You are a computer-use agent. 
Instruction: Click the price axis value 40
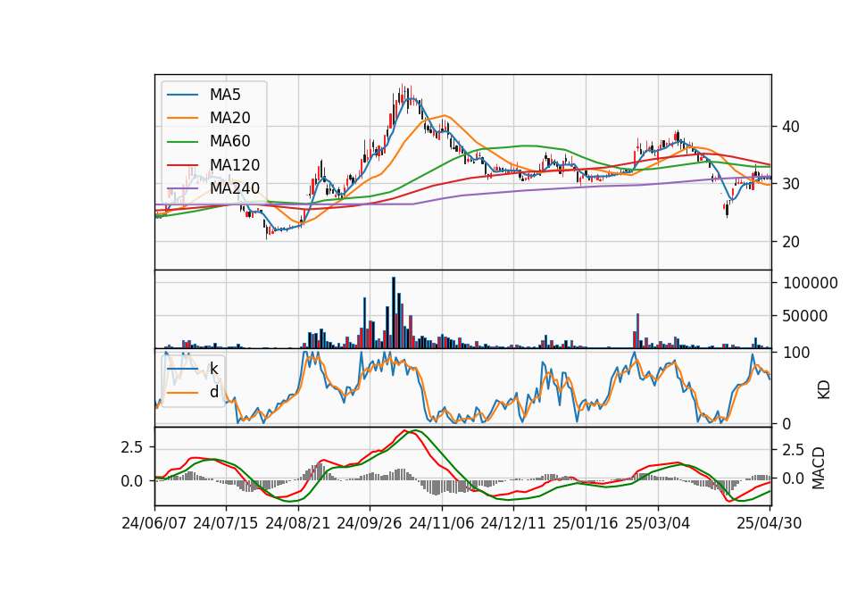[791, 127]
